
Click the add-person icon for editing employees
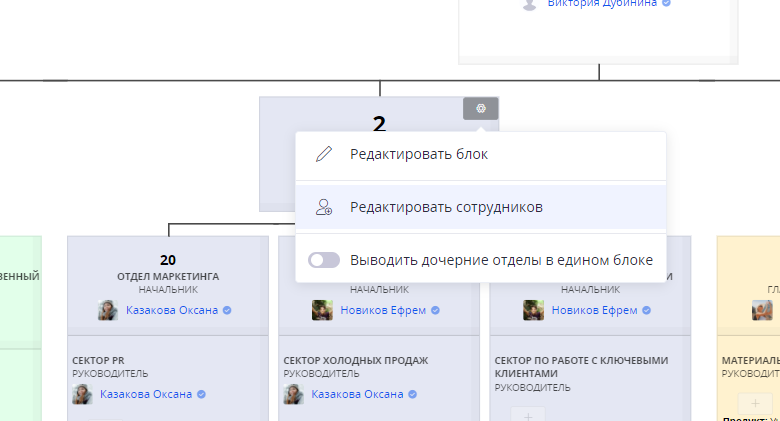pyautogui.click(x=324, y=207)
